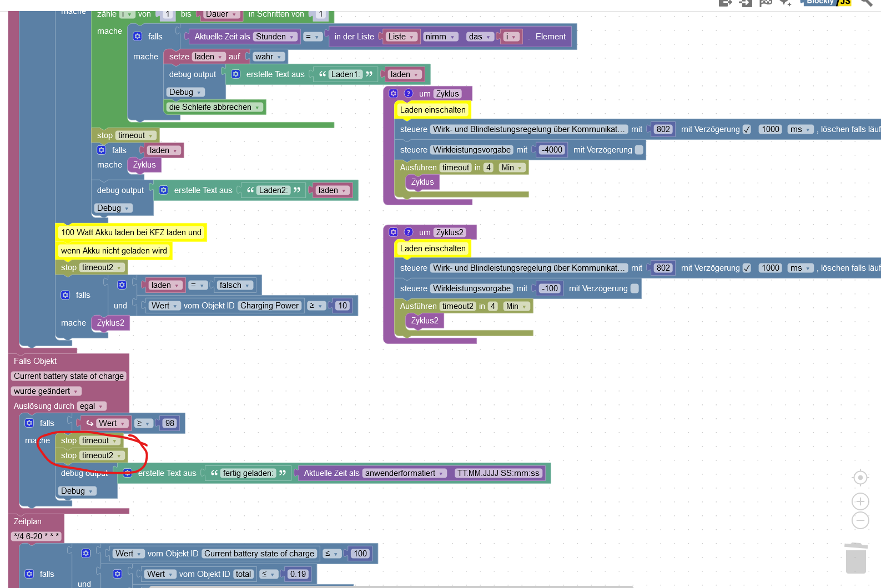Uncheck 'mit Verzögerung' in Zyklus2 802 block
Screen dimensions: 881x588
point(747,268)
